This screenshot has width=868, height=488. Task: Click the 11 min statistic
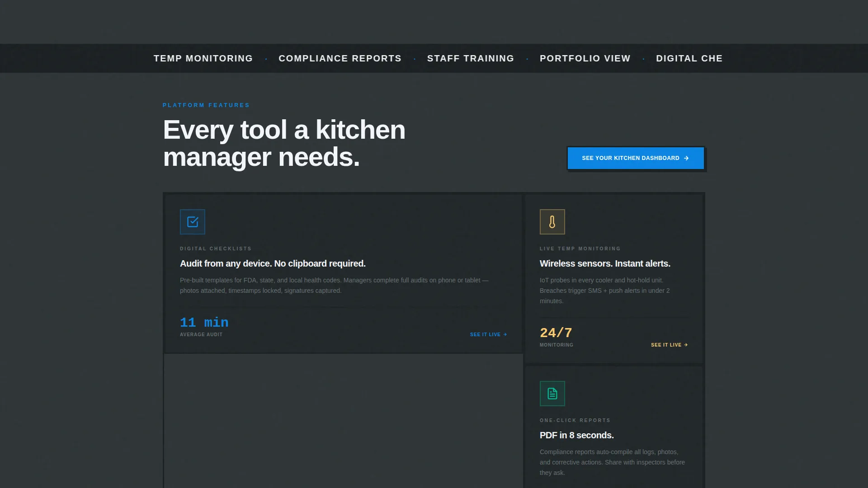point(204,323)
